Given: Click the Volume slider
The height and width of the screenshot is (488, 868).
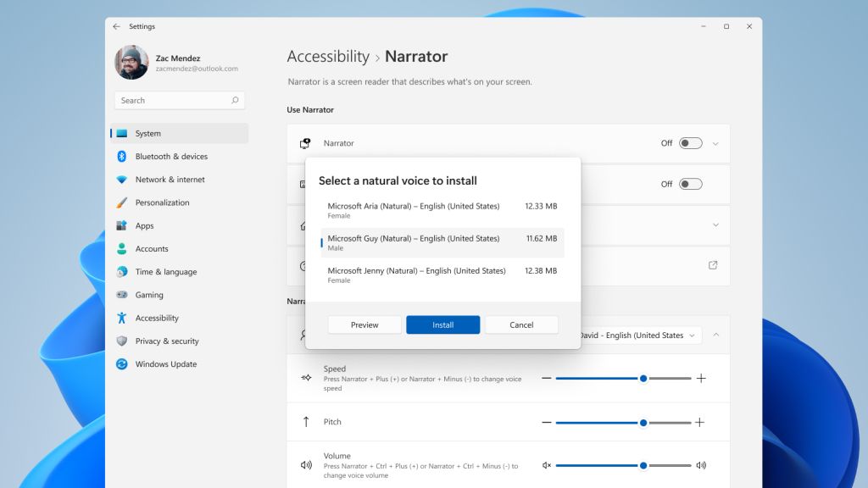Looking at the screenshot, I should pyautogui.click(x=623, y=465).
